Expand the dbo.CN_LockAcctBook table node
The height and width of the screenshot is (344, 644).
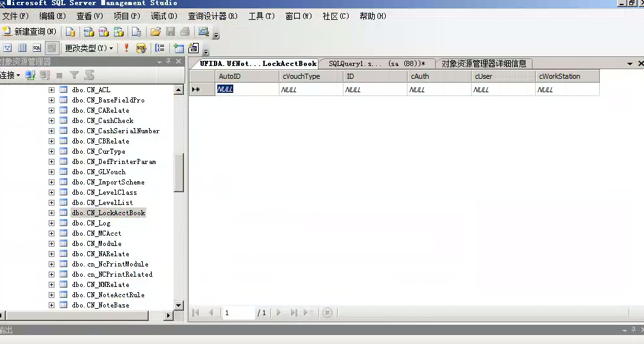[x=51, y=213]
